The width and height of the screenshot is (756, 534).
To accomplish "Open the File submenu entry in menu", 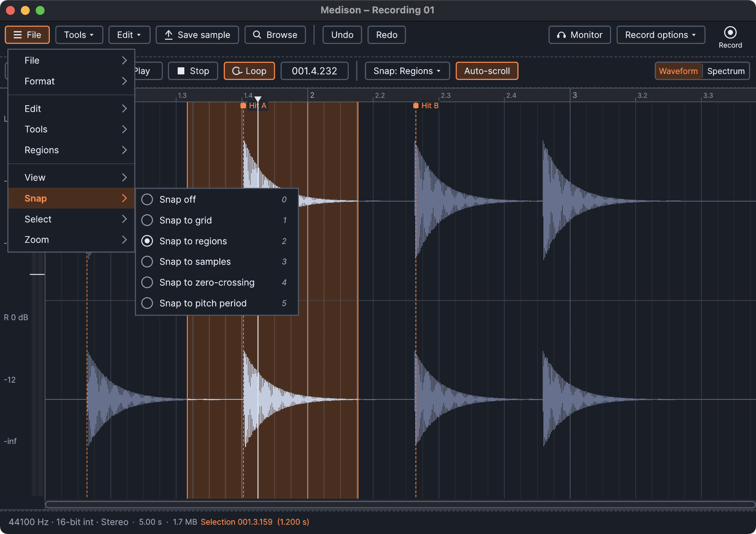I will click(71, 61).
